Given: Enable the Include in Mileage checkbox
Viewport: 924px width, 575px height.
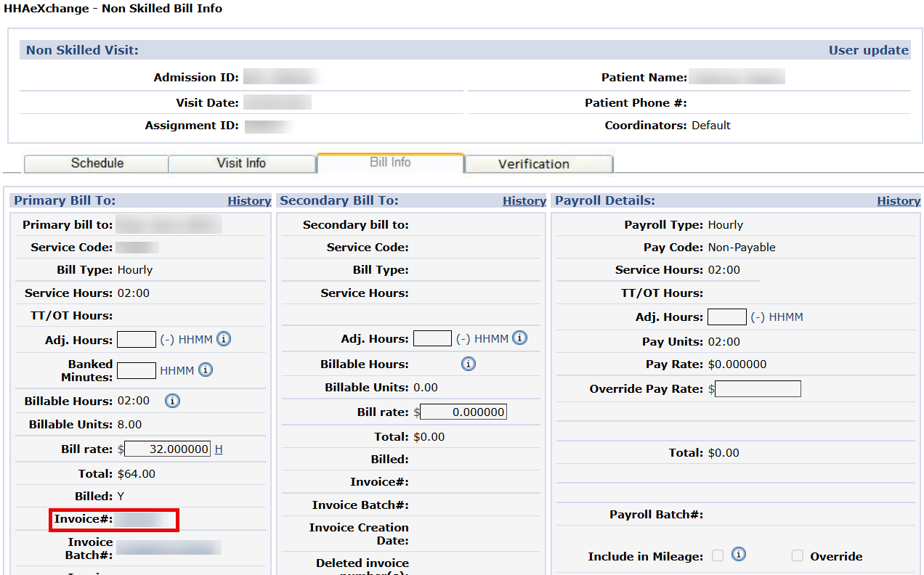Looking at the screenshot, I should click(718, 555).
